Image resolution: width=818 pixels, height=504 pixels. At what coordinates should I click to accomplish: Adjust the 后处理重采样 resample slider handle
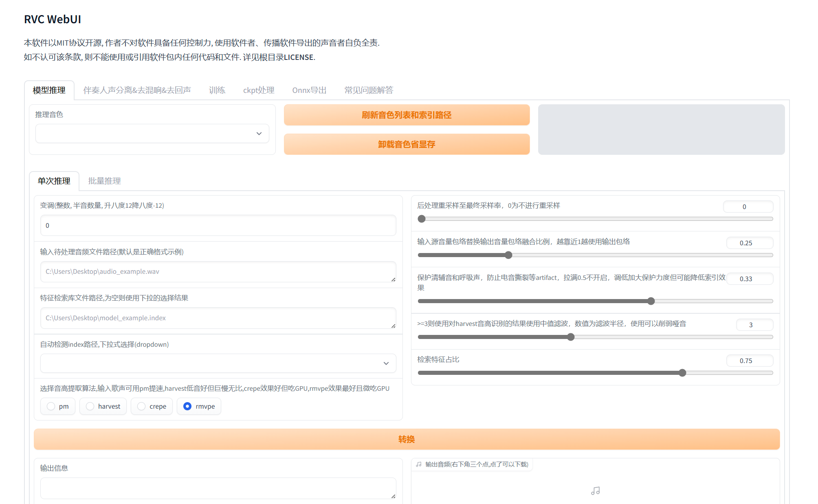pyautogui.click(x=422, y=219)
